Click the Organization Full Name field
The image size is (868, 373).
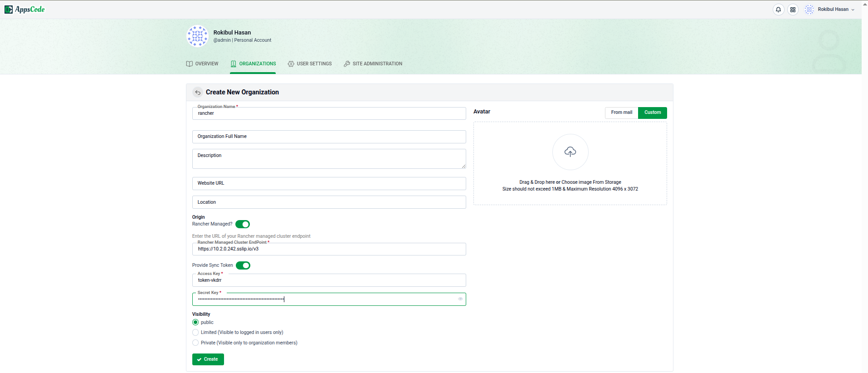[329, 137]
